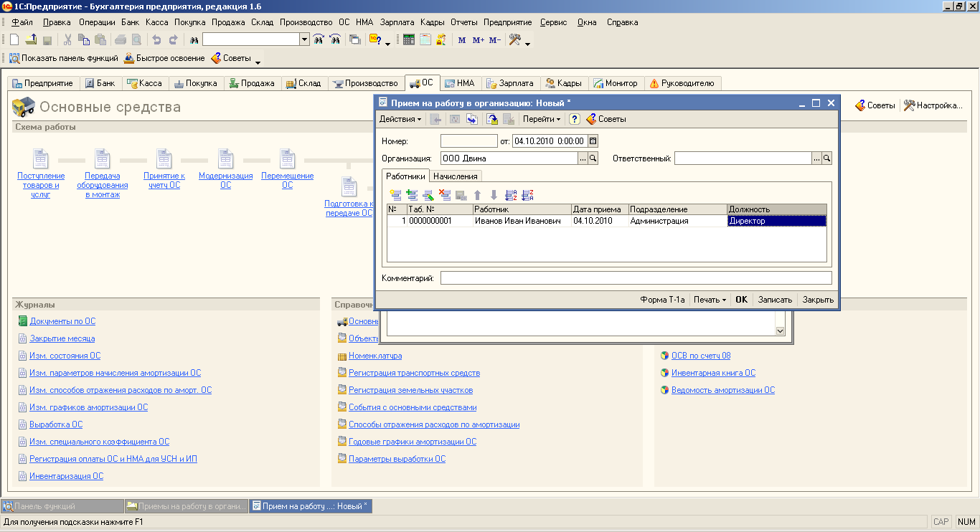Open the date picker calendar button
Screen dimensions: 980x532
[593, 141]
